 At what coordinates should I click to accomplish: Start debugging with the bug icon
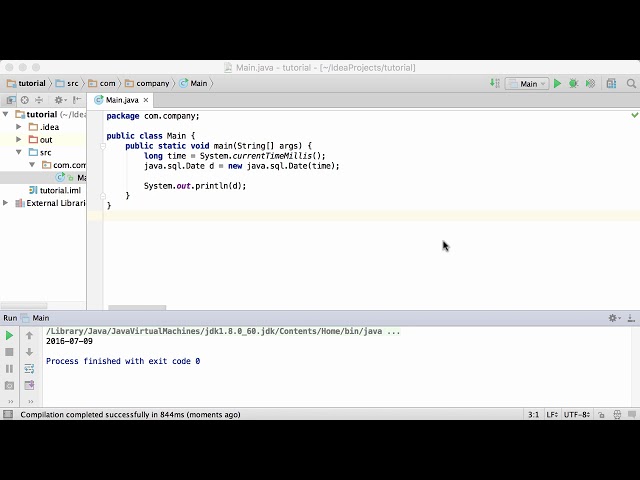pyautogui.click(x=573, y=84)
